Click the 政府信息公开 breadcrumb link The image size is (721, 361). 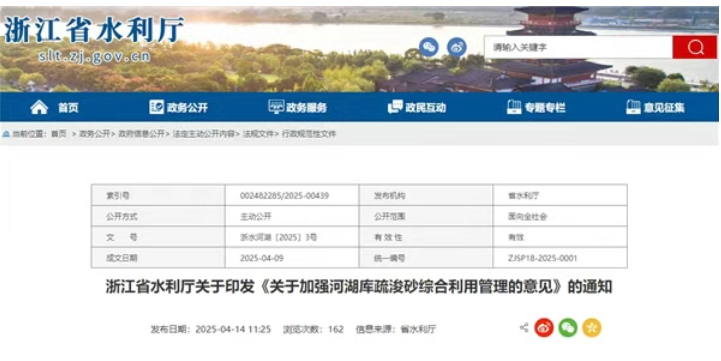tap(141, 134)
